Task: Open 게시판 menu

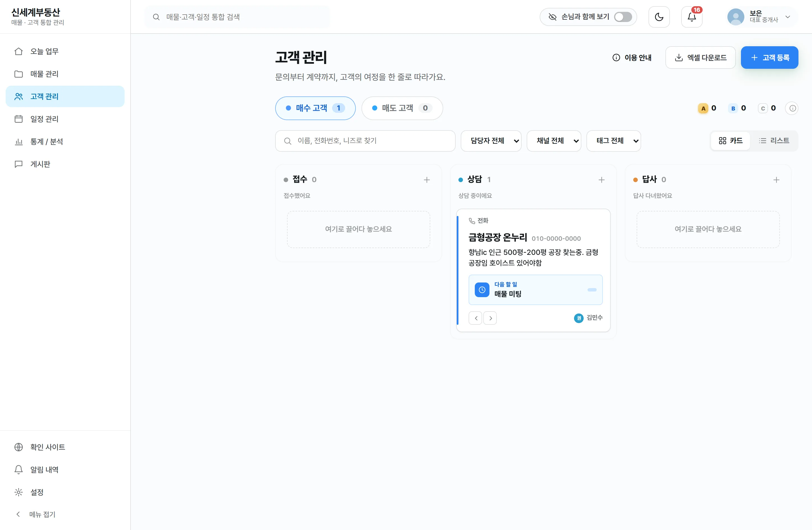Action: click(65, 164)
